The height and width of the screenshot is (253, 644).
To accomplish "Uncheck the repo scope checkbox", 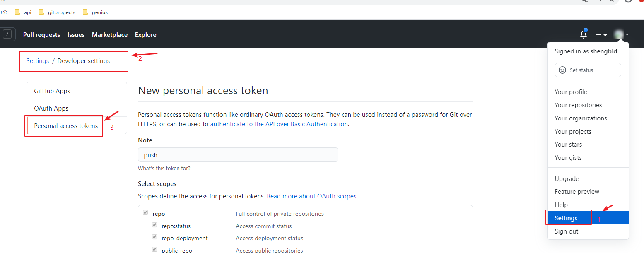I will 145,212.
